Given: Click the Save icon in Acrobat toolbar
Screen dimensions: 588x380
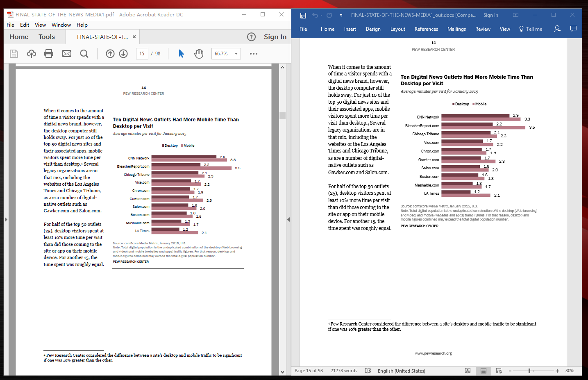Looking at the screenshot, I should pos(14,54).
